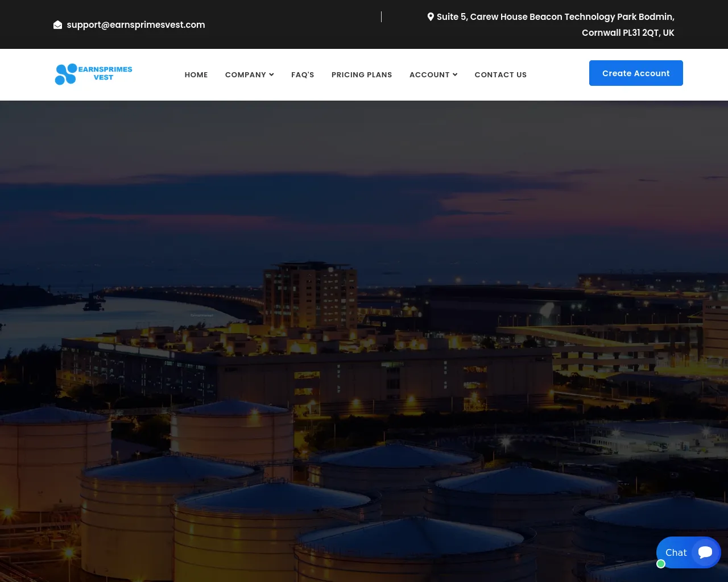Navigate to Pricing Plans
This screenshot has width=728, height=582.
click(362, 74)
